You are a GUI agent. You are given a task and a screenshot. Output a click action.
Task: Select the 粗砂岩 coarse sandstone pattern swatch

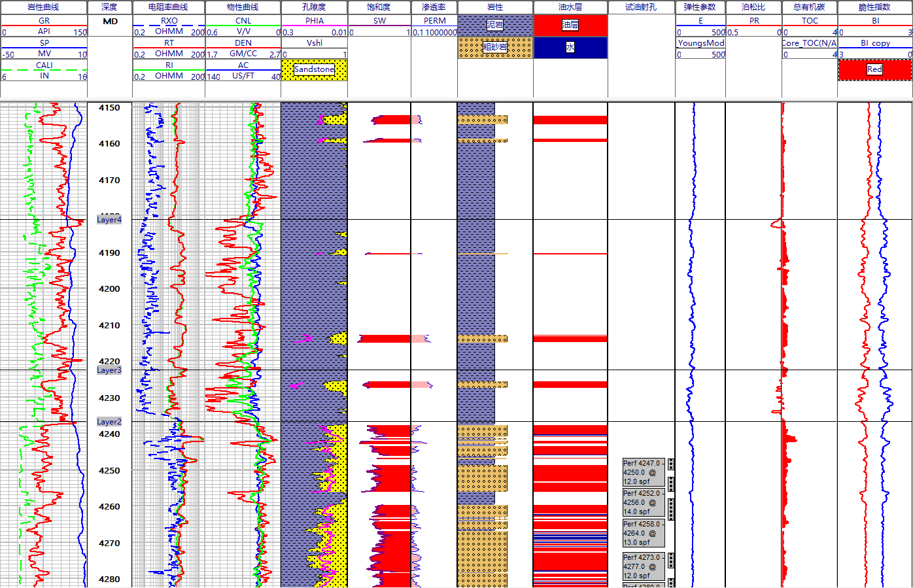click(495, 48)
